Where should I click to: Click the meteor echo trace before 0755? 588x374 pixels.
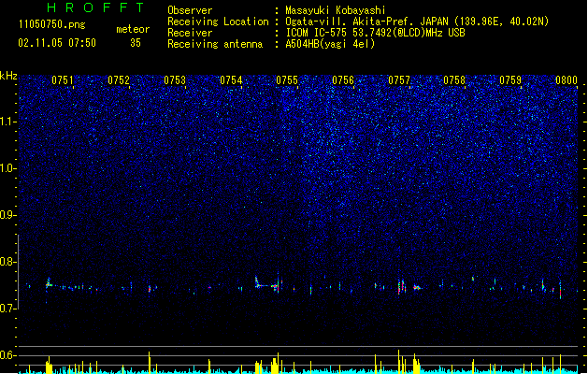(267, 285)
